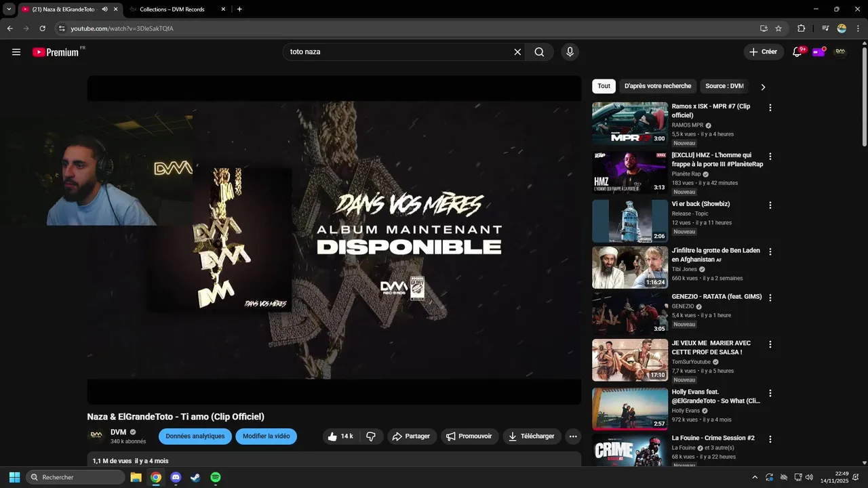This screenshot has width=868, height=488.
Task: View site information icon in address bar
Action: [61, 28]
